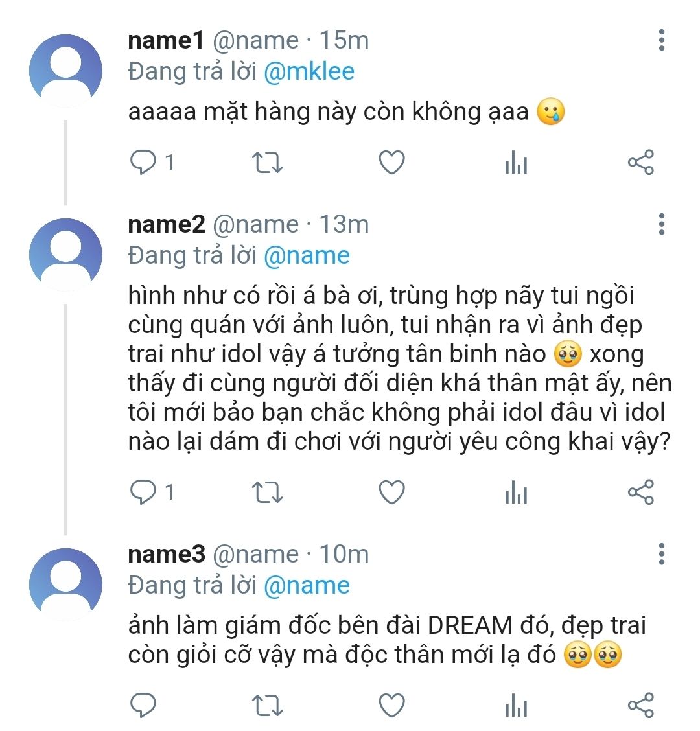Viewport: 700px width, 731px height.
Task: Retweet name2's tweet
Action: click(x=267, y=493)
